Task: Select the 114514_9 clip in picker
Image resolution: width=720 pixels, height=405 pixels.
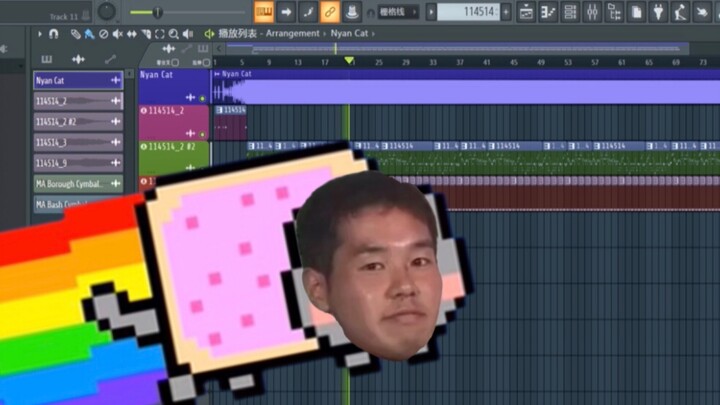Action: pyautogui.click(x=78, y=163)
